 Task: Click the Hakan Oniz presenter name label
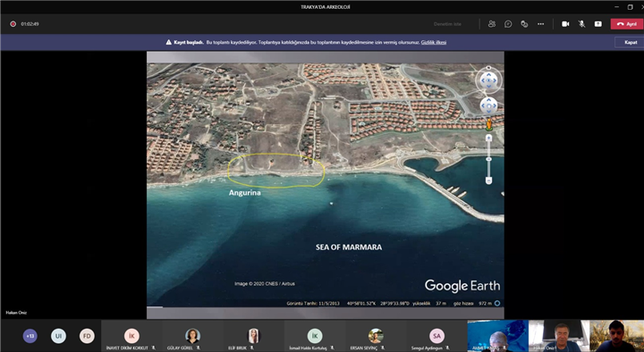16,313
